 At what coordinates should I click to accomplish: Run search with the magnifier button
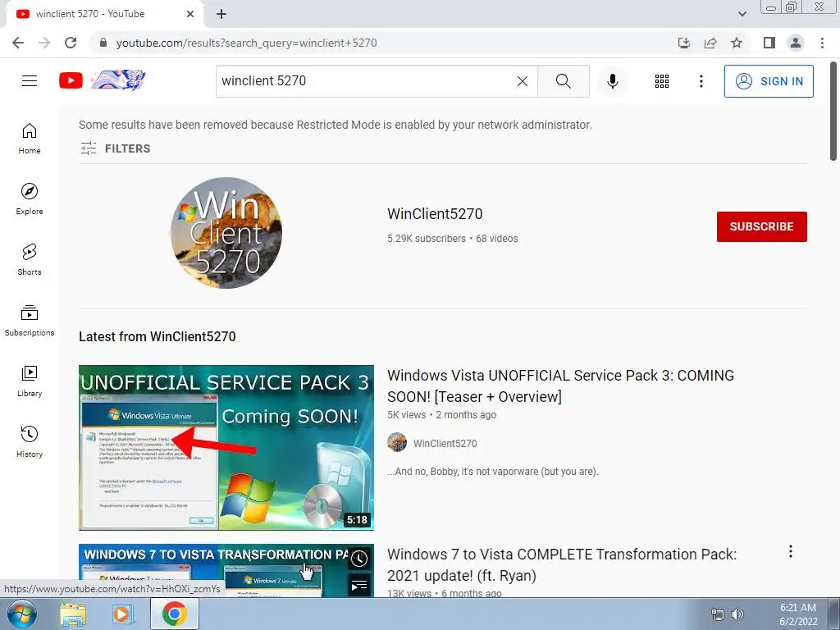[563, 81]
